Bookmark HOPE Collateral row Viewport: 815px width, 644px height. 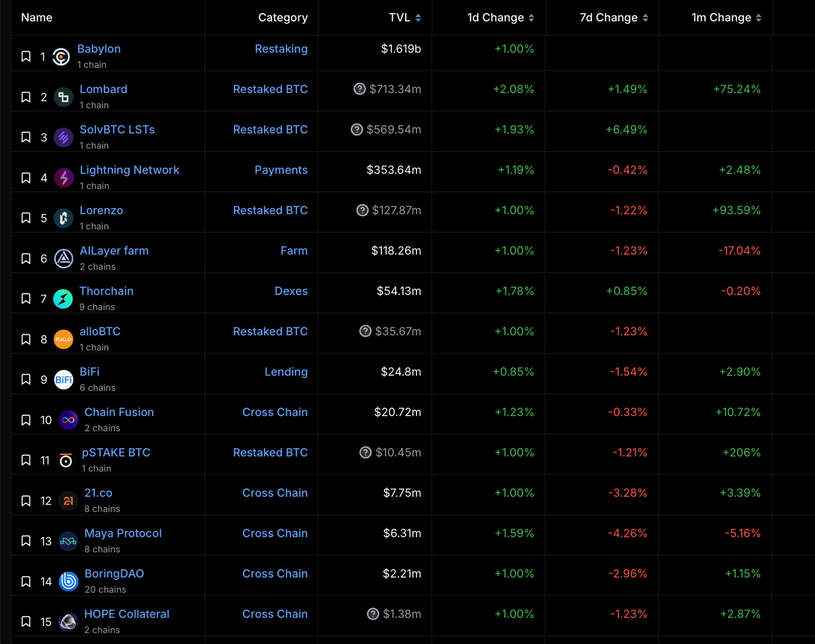(26, 622)
